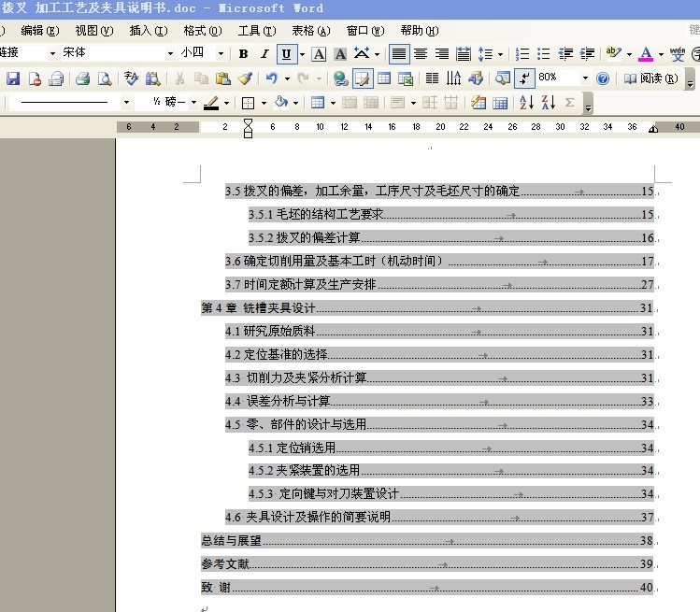
Task: Select the Format Painter brush
Action: tap(245, 78)
